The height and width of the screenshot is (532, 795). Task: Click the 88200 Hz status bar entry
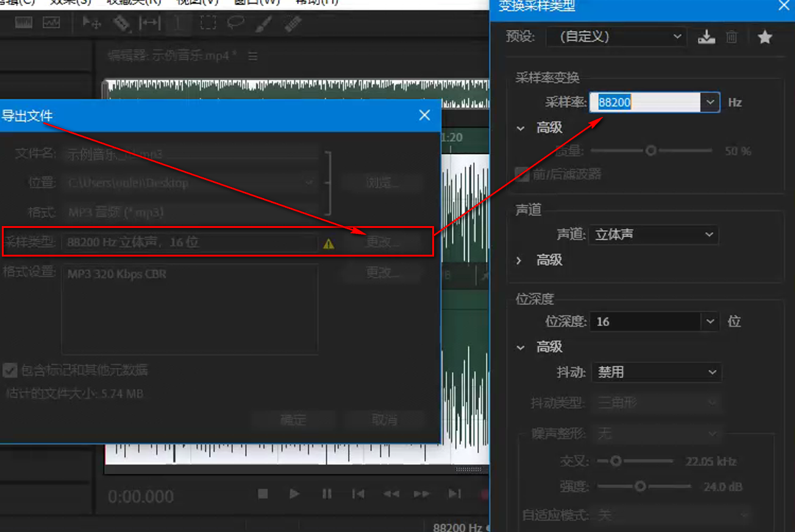coord(457,528)
